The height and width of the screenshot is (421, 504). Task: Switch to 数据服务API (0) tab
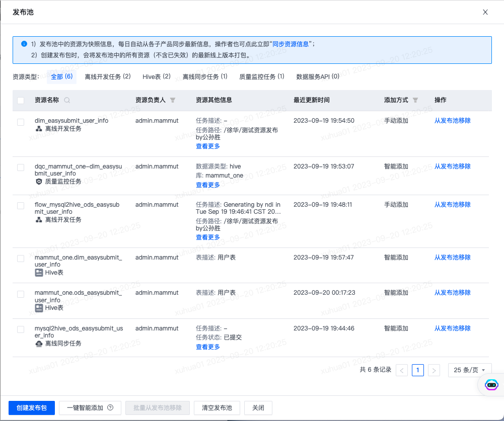(x=318, y=77)
